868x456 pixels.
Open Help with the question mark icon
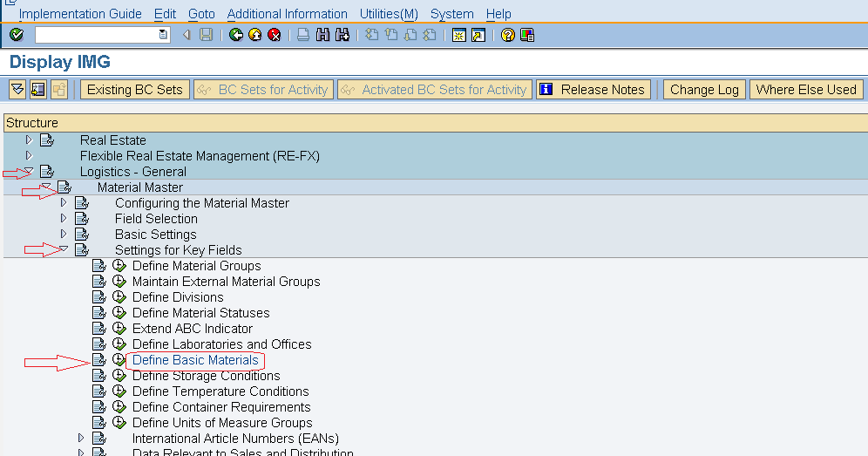click(x=507, y=35)
